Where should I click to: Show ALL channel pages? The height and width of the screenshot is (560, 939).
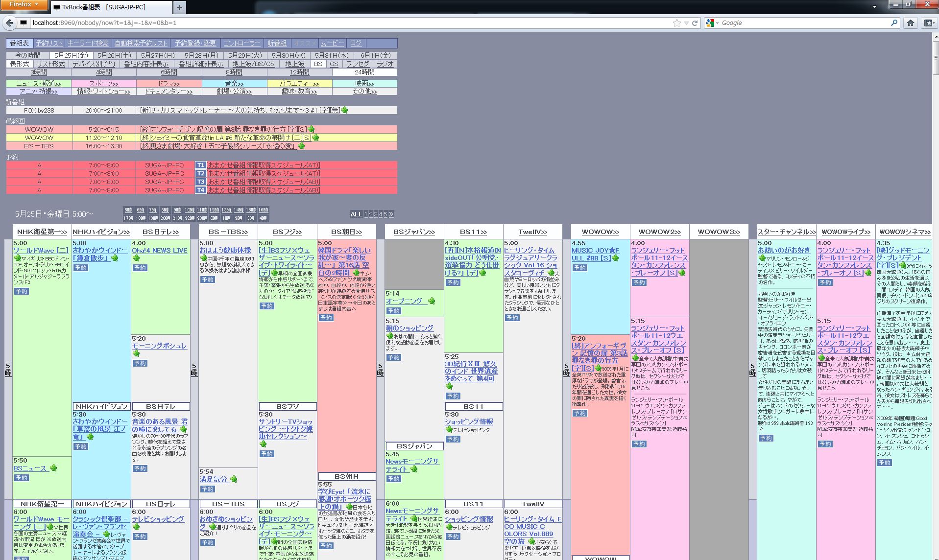(x=356, y=214)
